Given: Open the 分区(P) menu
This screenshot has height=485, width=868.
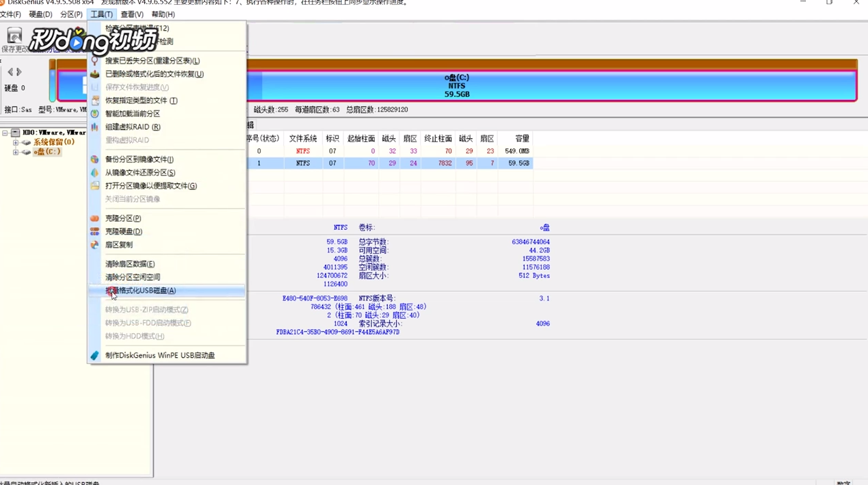Looking at the screenshot, I should pos(71,14).
